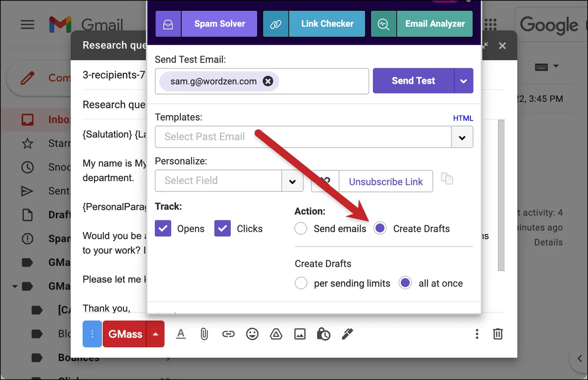Expand the Personalize field dropdown arrow
The image size is (588, 380).
pos(293,181)
